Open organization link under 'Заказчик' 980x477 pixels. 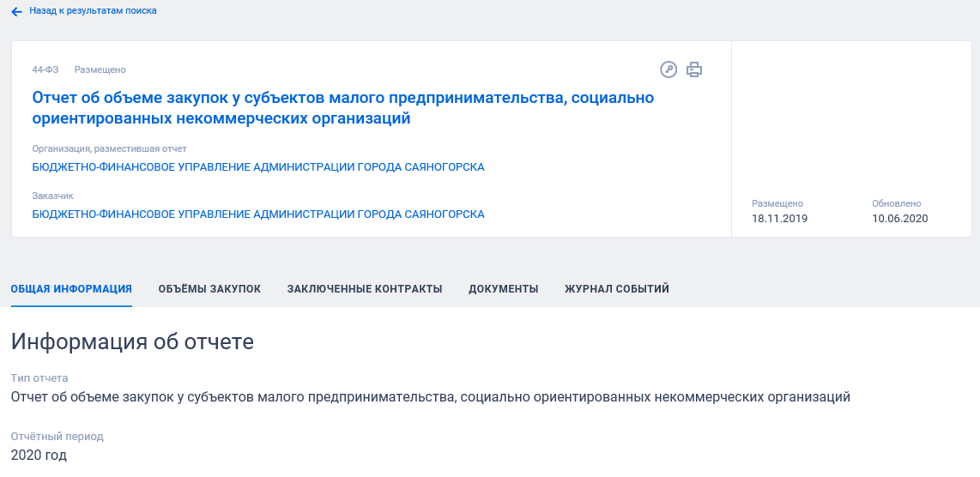coord(258,214)
